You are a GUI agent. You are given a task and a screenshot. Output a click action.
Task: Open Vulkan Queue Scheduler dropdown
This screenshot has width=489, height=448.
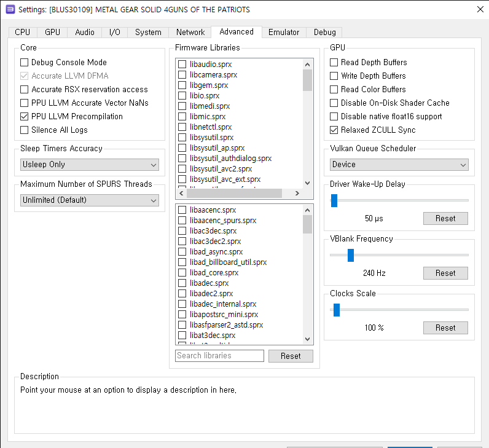pyautogui.click(x=399, y=165)
